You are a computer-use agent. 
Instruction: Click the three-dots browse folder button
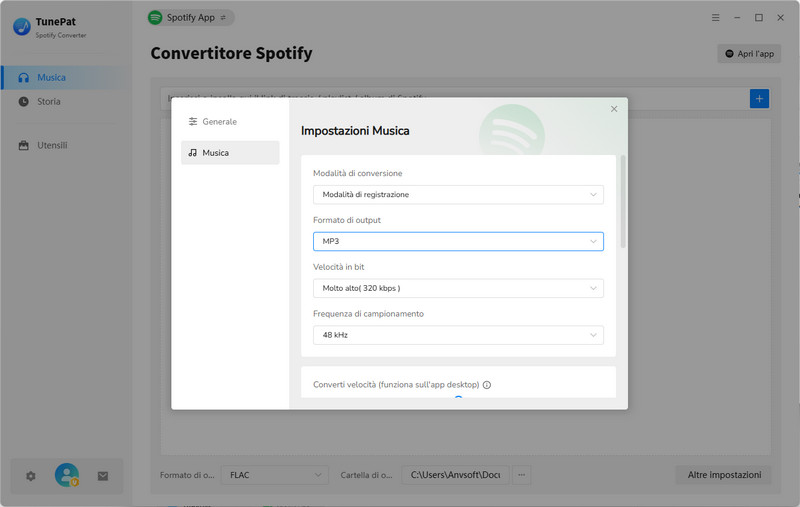[522, 475]
